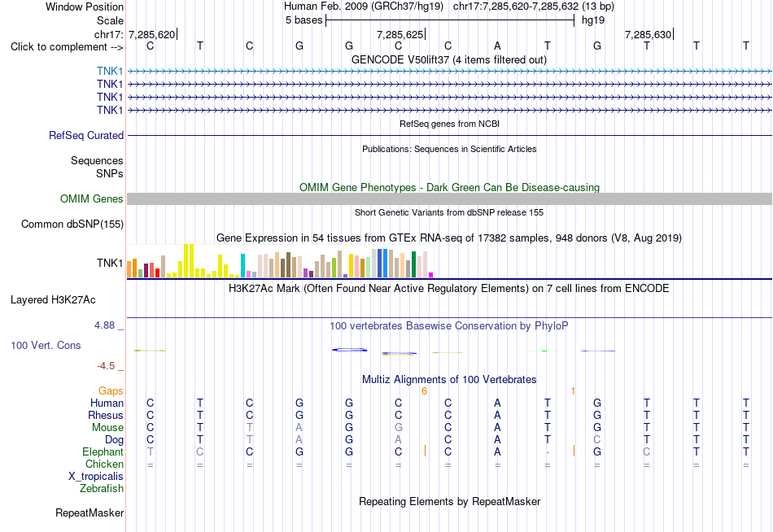Click 'RefSeq genes from NCBI' track title

tap(449, 124)
